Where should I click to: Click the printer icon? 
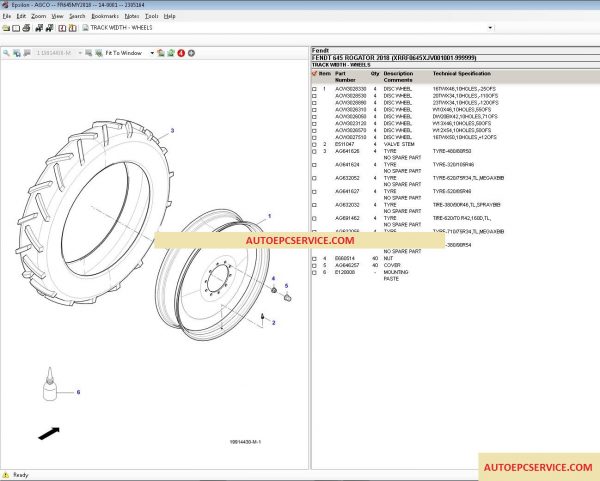click(26, 28)
